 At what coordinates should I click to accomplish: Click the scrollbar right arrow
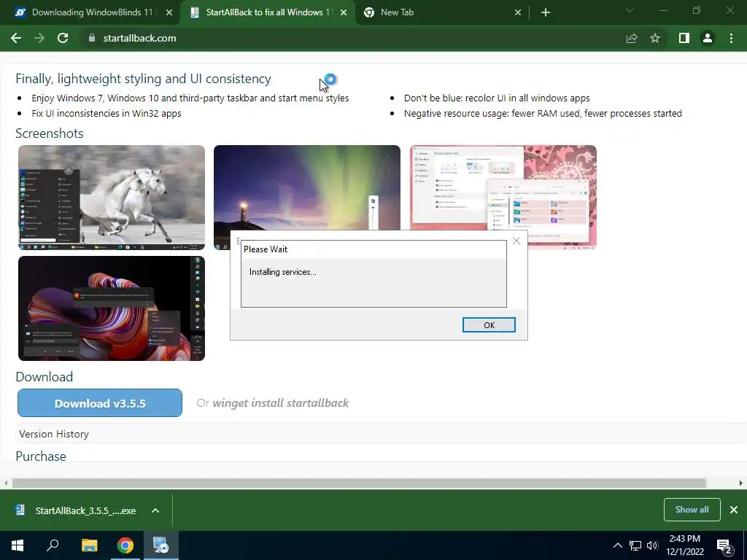coord(741,483)
